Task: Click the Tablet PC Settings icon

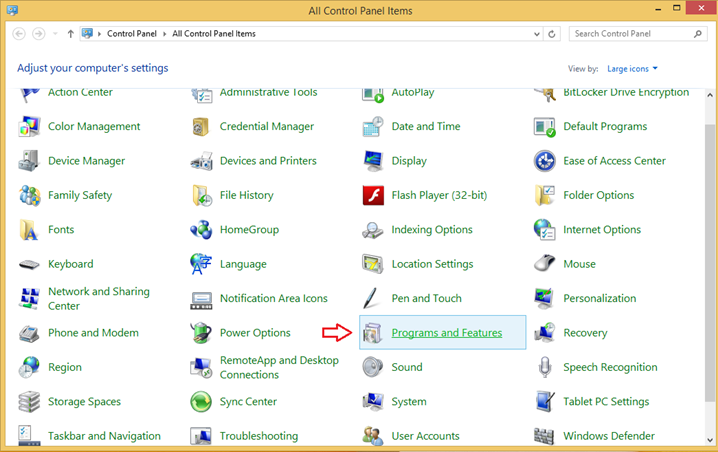Action: 544,402
